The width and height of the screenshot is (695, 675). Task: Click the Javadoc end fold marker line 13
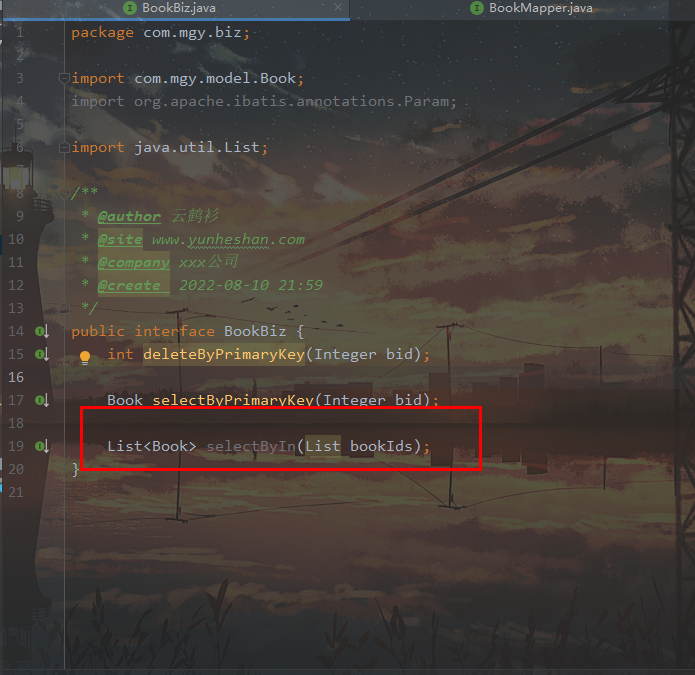tap(64, 308)
